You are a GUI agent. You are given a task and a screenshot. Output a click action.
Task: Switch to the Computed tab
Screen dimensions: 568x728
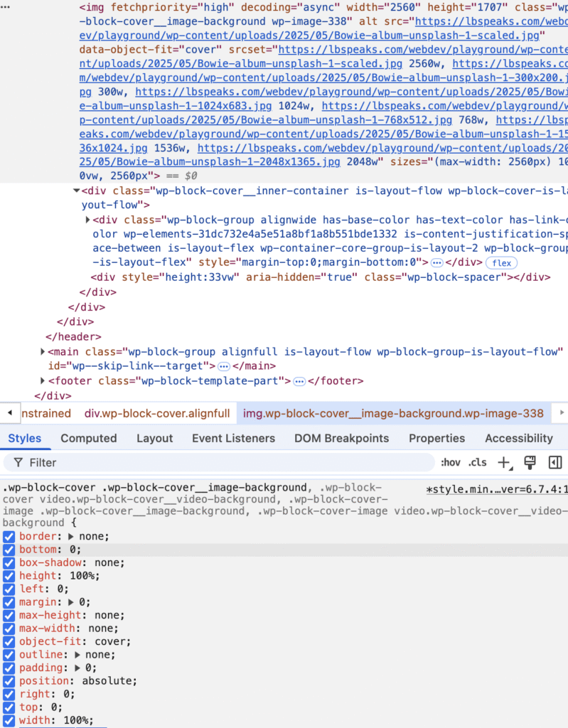pyautogui.click(x=88, y=439)
